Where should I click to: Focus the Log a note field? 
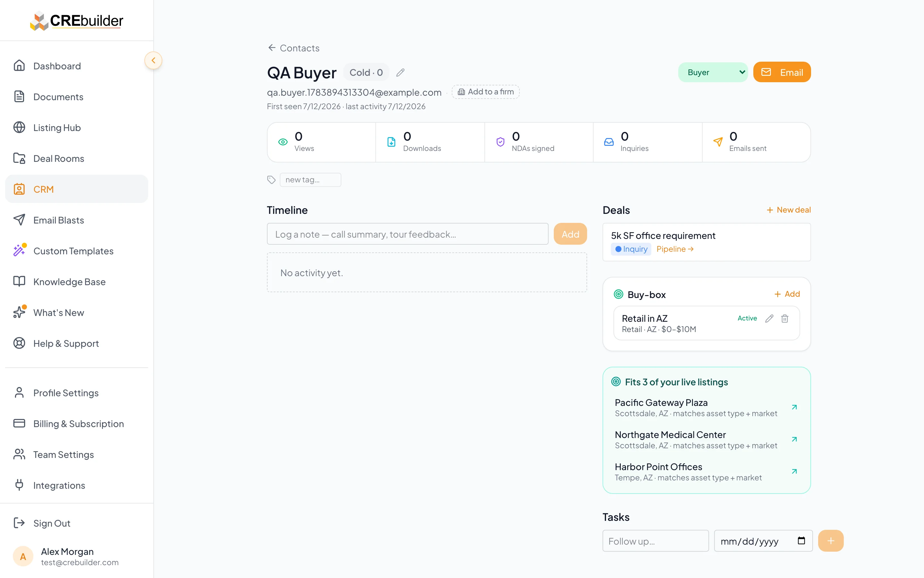pyautogui.click(x=408, y=234)
